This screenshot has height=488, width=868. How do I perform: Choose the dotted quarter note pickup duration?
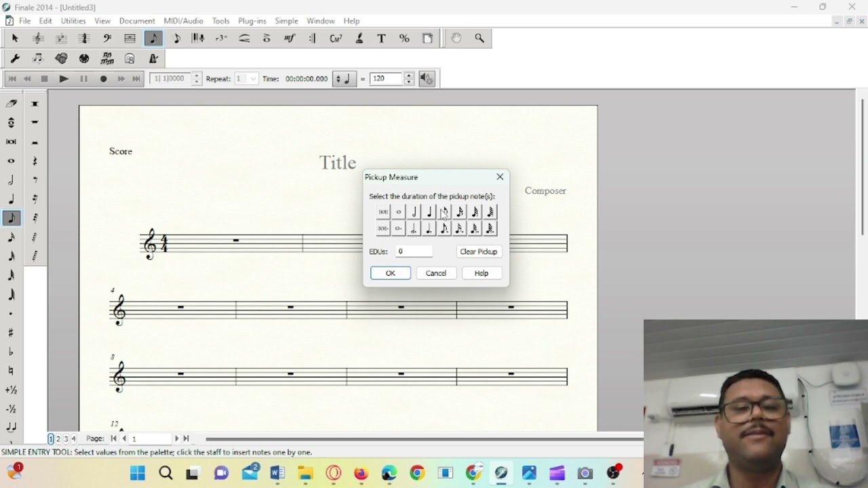coord(429,228)
